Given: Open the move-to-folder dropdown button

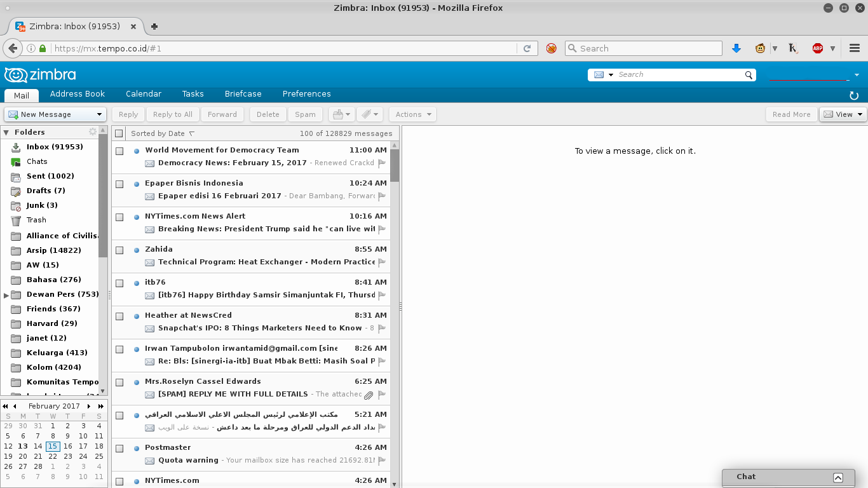Looking at the screenshot, I should point(341,114).
